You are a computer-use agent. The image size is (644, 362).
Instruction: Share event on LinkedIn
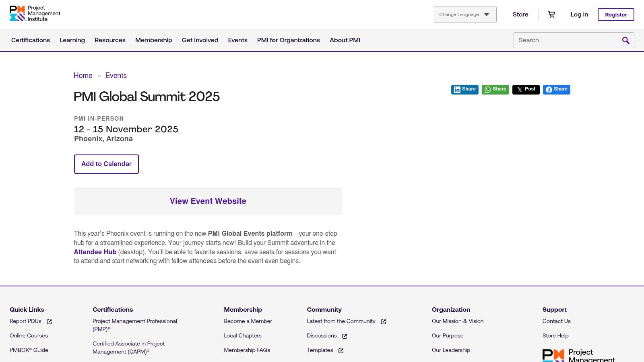pyautogui.click(x=464, y=89)
